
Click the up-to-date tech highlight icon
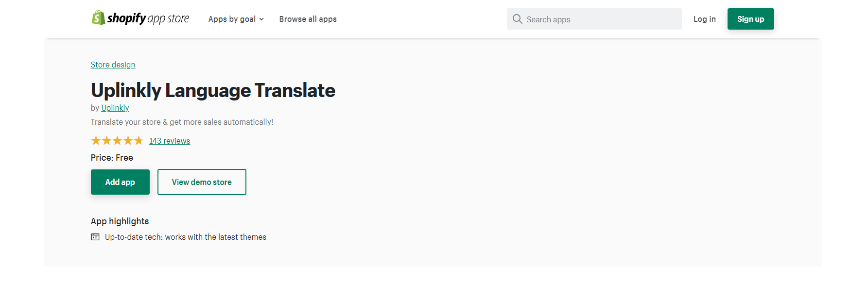(95, 237)
